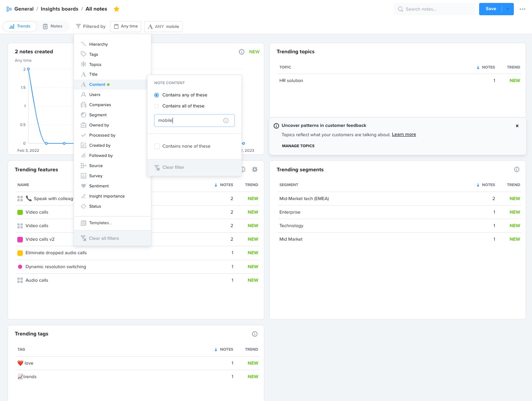Select the Contains all of these radio button

156,106
